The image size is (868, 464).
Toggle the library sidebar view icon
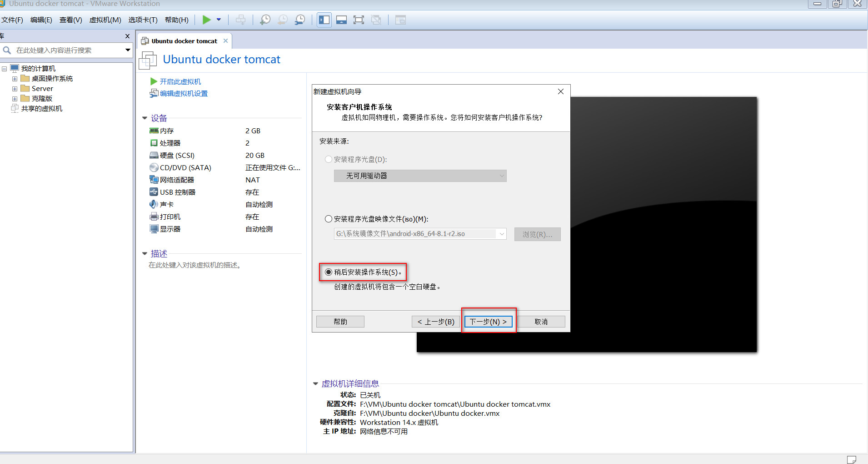point(324,20)
